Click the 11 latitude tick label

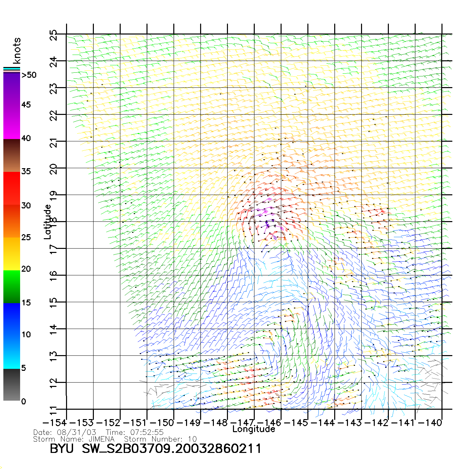[x=53, y=410]
